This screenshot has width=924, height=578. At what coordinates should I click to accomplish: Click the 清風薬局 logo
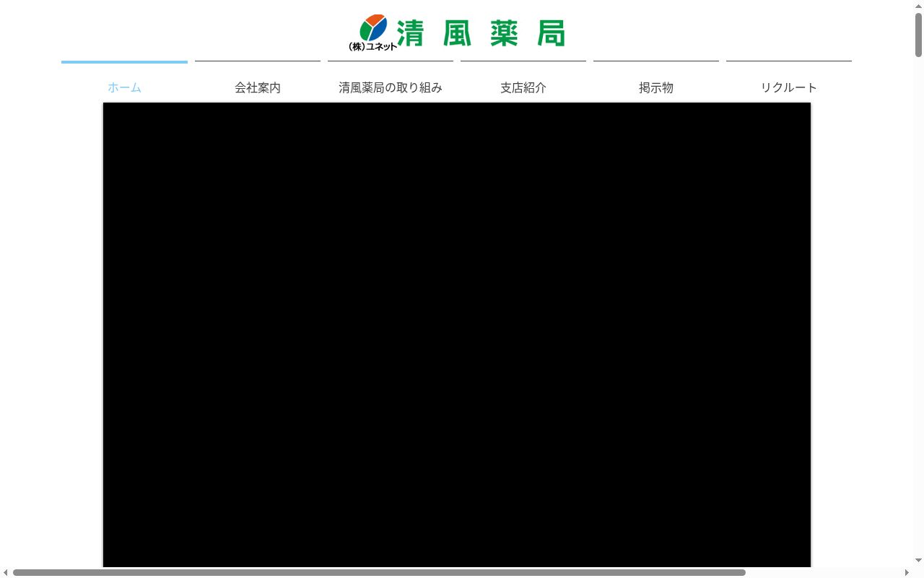[456, 33]
